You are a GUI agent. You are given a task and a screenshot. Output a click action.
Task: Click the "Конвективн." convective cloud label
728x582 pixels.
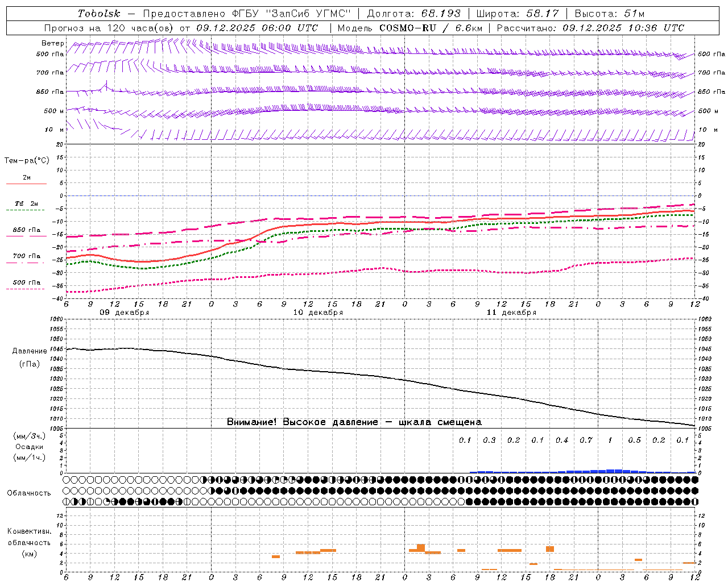(29, 531)
